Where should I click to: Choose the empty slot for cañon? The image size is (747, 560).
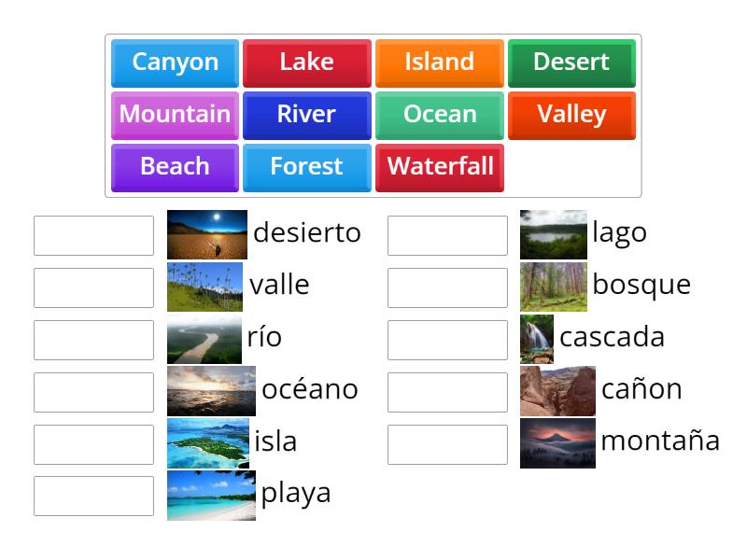point(447,392)
